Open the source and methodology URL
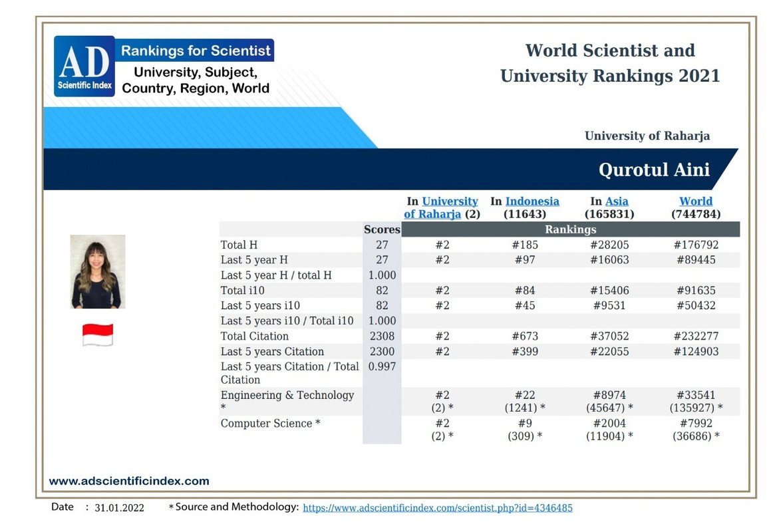 point(438,508)
